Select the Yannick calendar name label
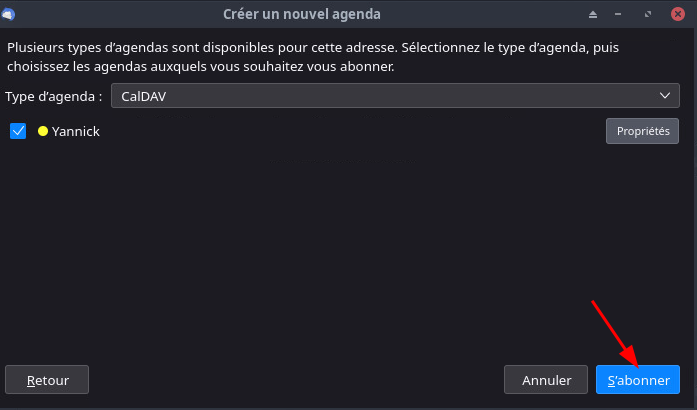The width and height of the screenshot is (697, 410). (x=76, y=131)
